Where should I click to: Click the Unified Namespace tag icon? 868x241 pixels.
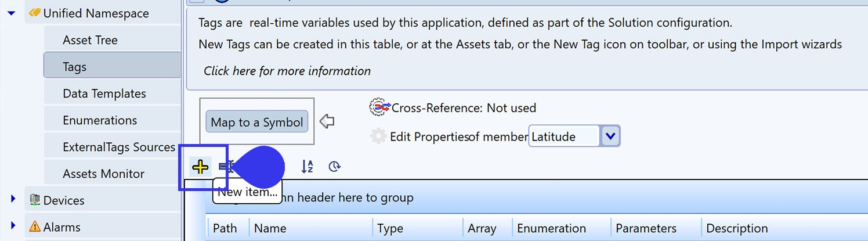tap(35, 13)
